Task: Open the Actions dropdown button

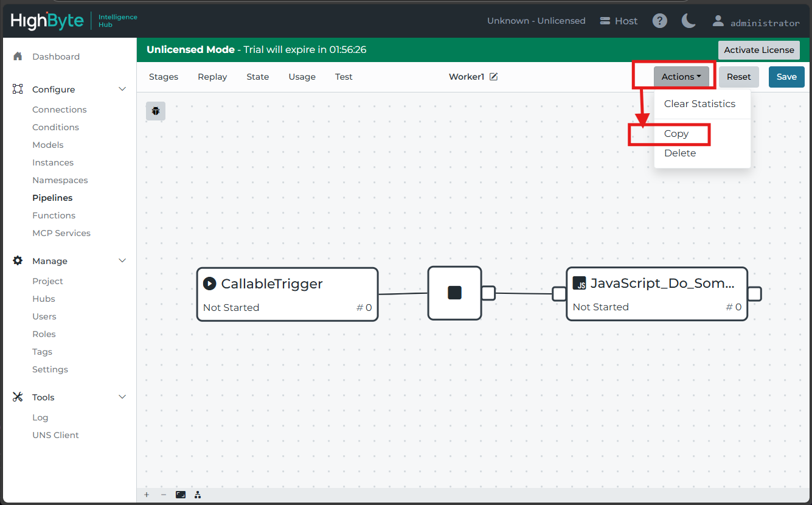Action: pos(681,77)
